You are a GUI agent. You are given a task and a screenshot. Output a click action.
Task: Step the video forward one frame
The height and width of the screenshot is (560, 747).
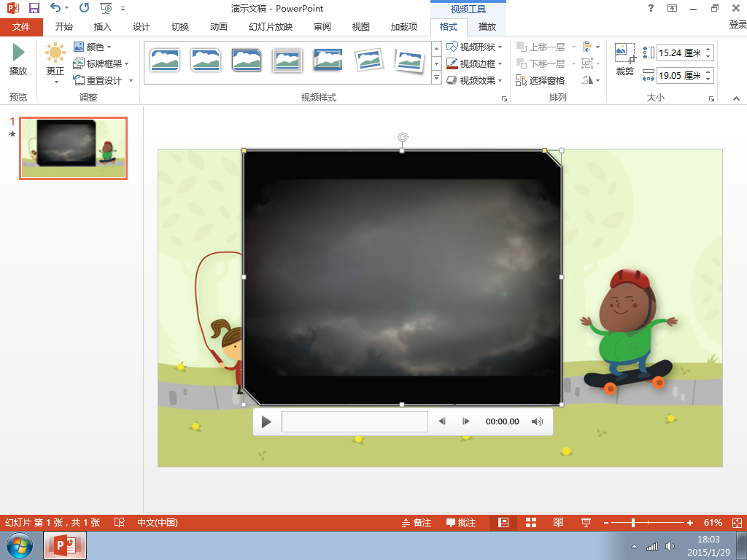[466, 421]
